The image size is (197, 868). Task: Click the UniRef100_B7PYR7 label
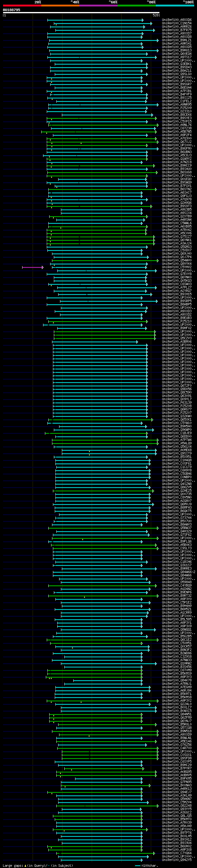pos(177,768)
